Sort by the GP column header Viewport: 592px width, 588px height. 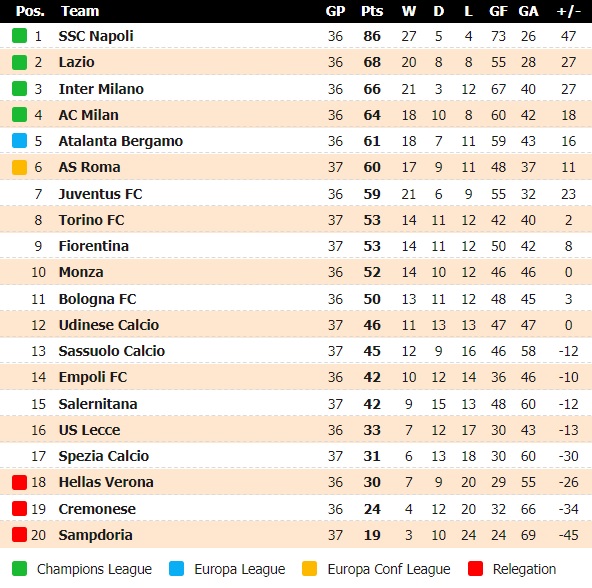tap(335, 11)
